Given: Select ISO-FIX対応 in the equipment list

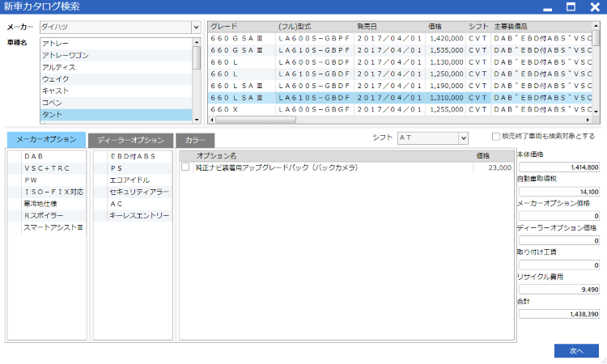Looking at the screenshot, I should coord(47,192).
